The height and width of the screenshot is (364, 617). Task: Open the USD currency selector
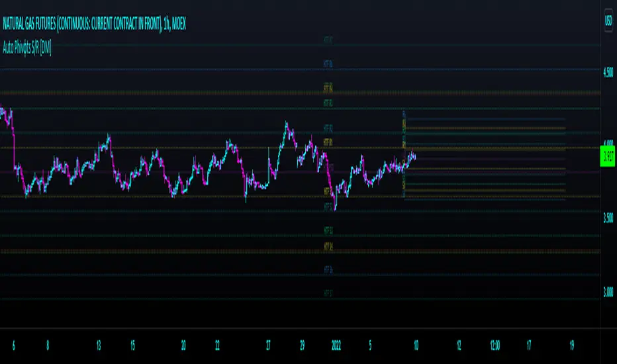click(x=608, y=21)
